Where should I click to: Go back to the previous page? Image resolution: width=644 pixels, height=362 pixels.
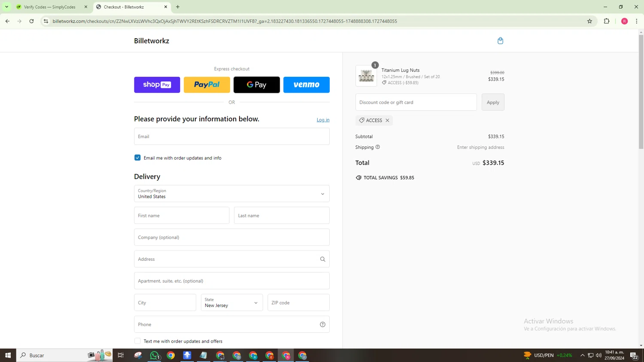coord(7,21)
